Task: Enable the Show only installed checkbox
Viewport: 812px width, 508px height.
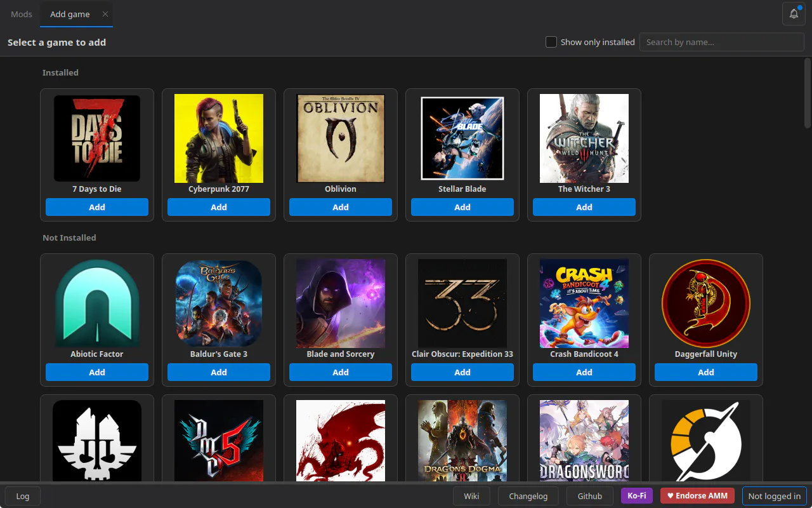Action: click(551, 42)
